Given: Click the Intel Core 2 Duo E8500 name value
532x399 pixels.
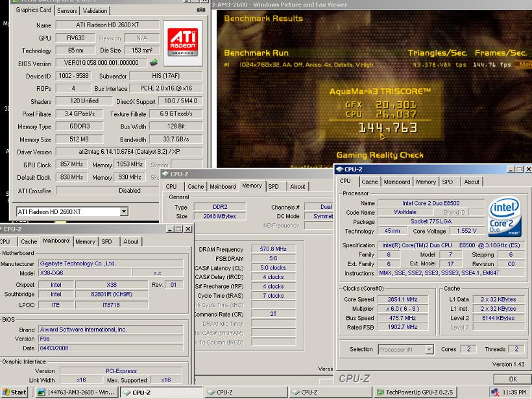Looking at the screenshot, I should click(431, 203).
